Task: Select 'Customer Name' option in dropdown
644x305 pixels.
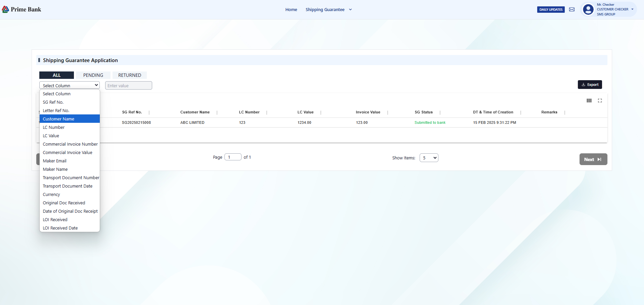Action: 70,119
